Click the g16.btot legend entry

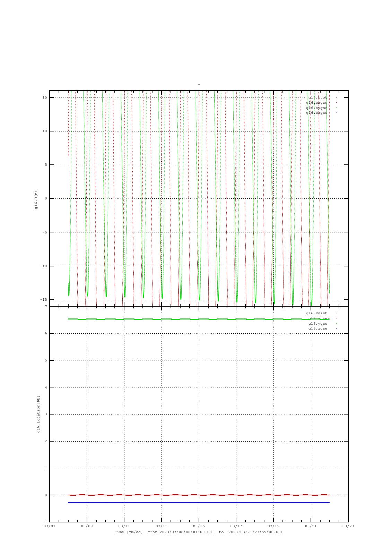[x=318, y=97]
